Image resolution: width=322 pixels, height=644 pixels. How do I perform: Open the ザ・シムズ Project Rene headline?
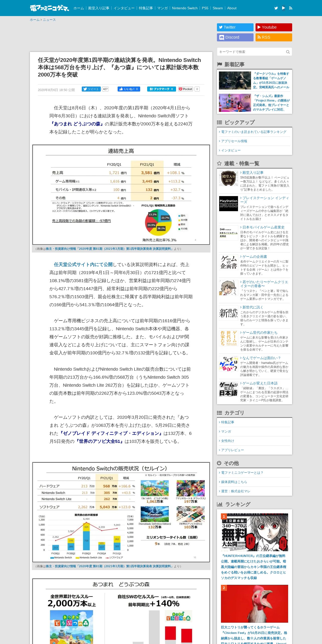click(271, 103)
